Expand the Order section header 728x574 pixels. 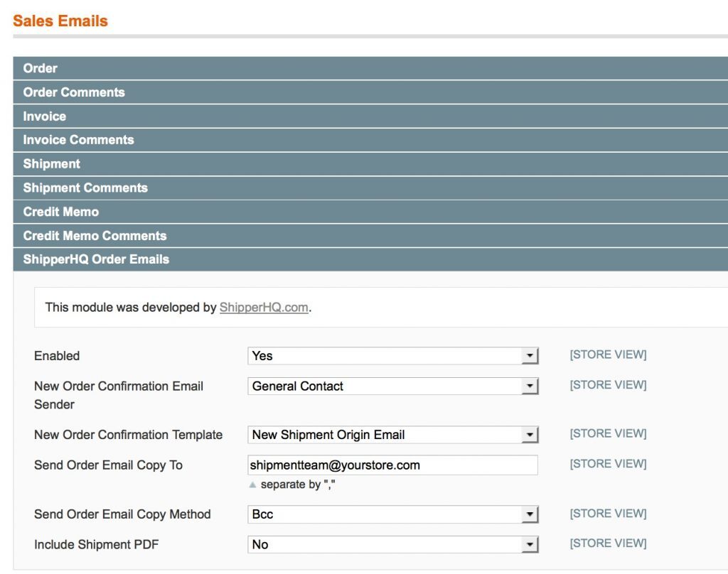tap(41, 68)
